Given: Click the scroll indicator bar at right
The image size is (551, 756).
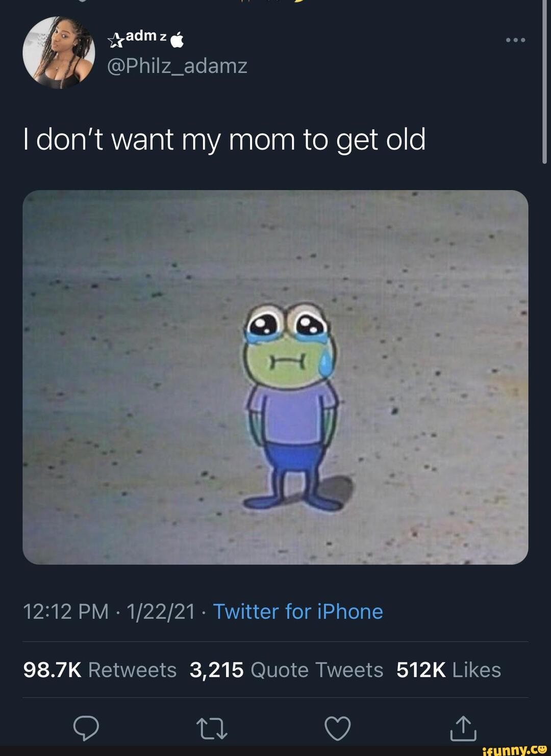Looking at the screenshot, I should 544,82.
